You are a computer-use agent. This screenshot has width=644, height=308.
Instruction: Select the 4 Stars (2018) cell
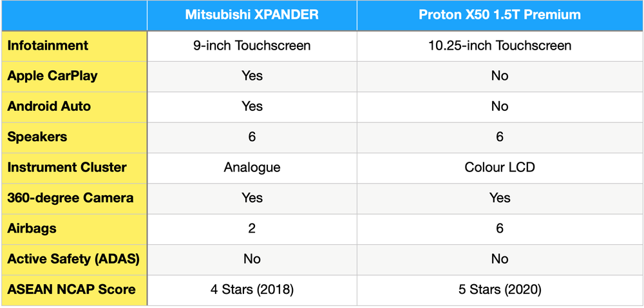252,289
